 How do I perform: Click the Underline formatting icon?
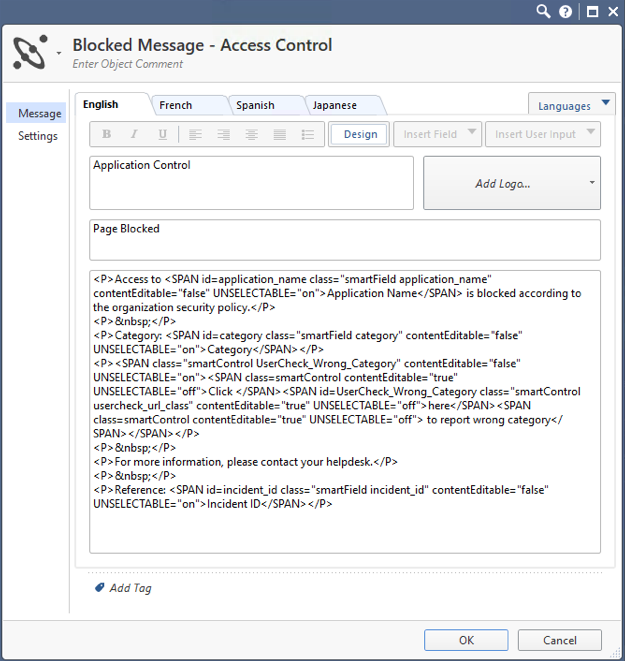click(162, 134)
